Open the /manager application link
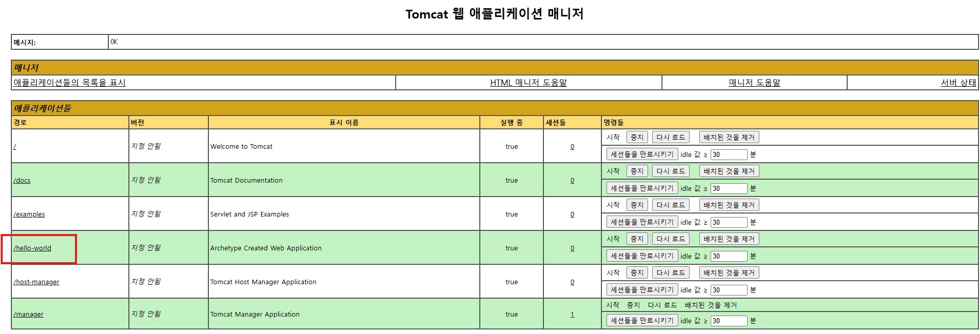 [28, 315]
